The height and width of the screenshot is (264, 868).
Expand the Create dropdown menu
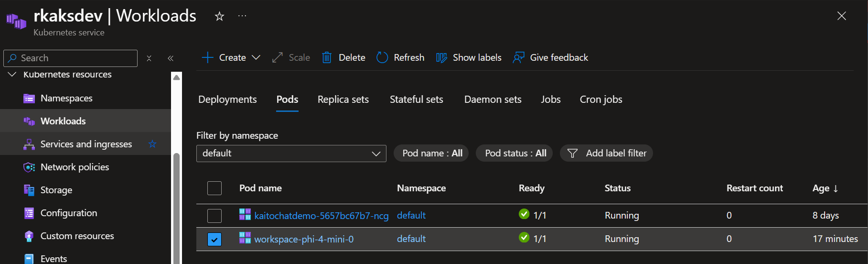256,58
